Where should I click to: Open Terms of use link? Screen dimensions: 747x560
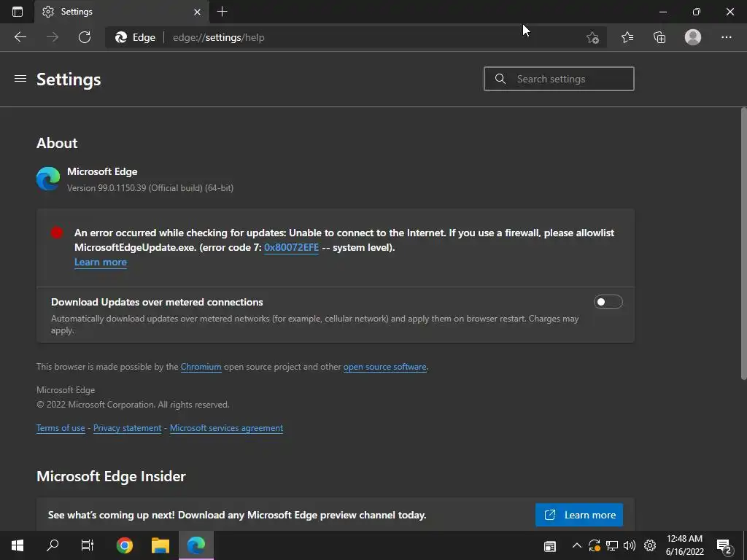(61, 427)
